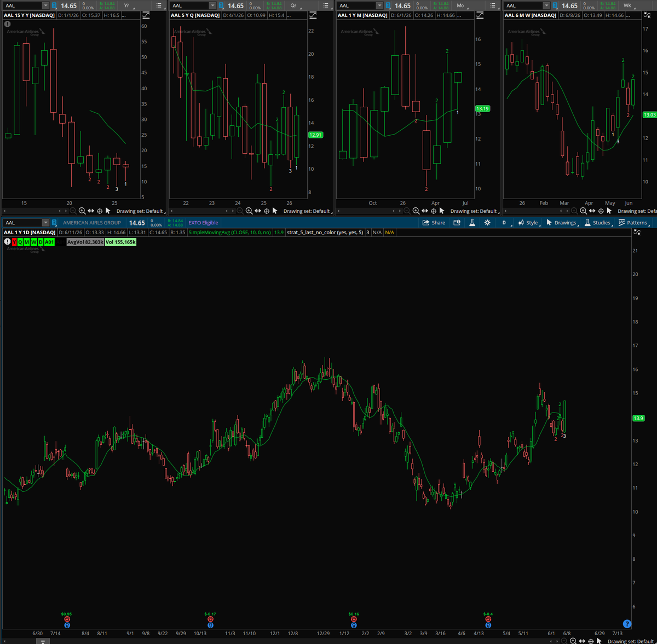Open the flask quick study icon beside Share
The width and height of the screenshot is (657, 644).
[x=472, y=223]
